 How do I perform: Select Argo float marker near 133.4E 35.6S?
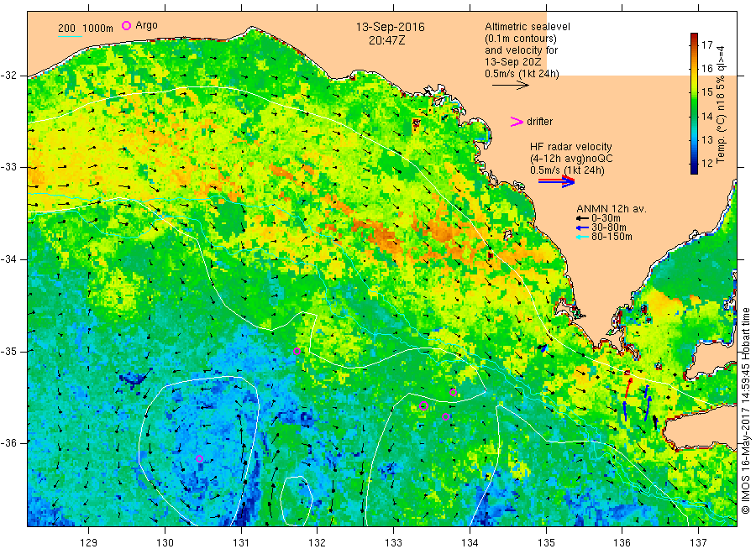pos(424,405)
